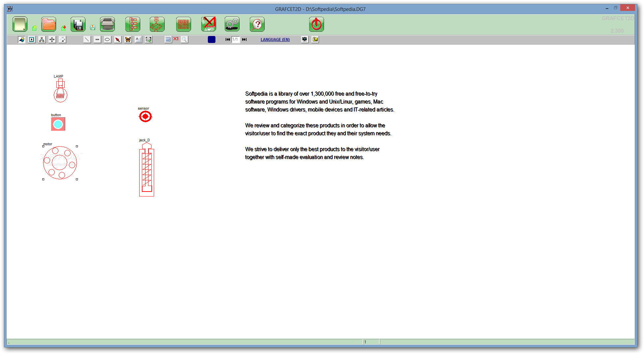644x354 pixels.
Task: Click the red power button to quit
Action: pyautogui.click(x=316, y=24)
